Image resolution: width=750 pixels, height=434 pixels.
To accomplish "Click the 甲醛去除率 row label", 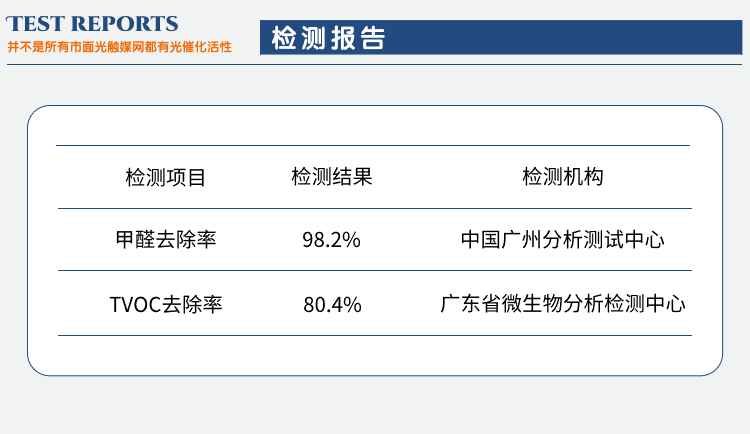I will tap(166, 240).
